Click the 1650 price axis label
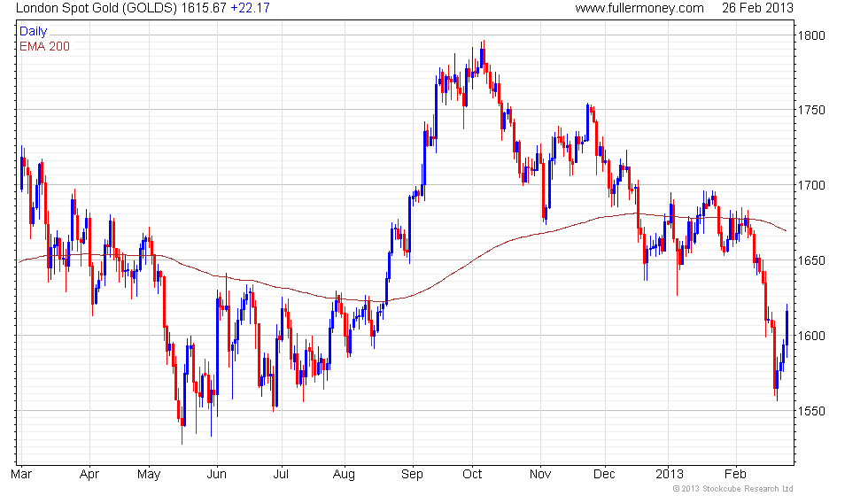 pos(811,260)
